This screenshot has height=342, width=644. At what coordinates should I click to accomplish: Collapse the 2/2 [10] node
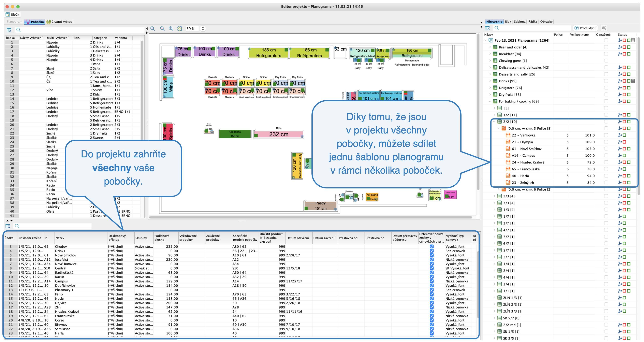coord(495,122)
